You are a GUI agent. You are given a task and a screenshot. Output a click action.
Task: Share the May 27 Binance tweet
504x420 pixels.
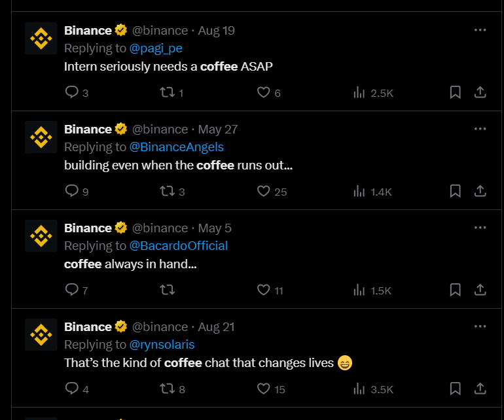pos(480,192)
